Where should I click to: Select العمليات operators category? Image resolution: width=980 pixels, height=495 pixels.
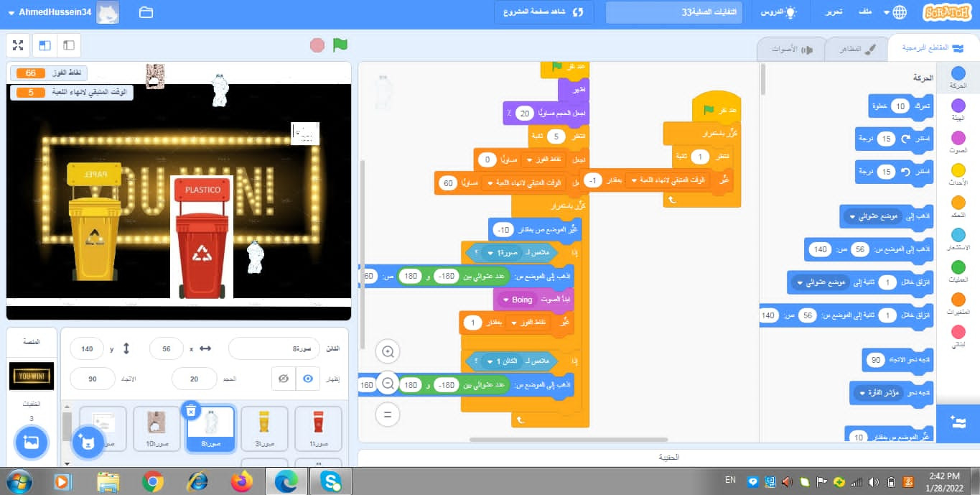(x=958, y=272)
